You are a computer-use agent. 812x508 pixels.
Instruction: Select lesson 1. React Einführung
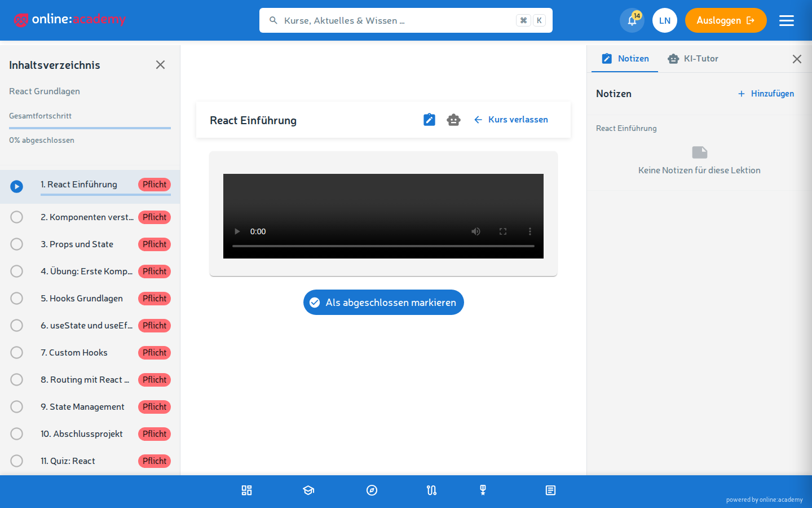pos(90,186)
